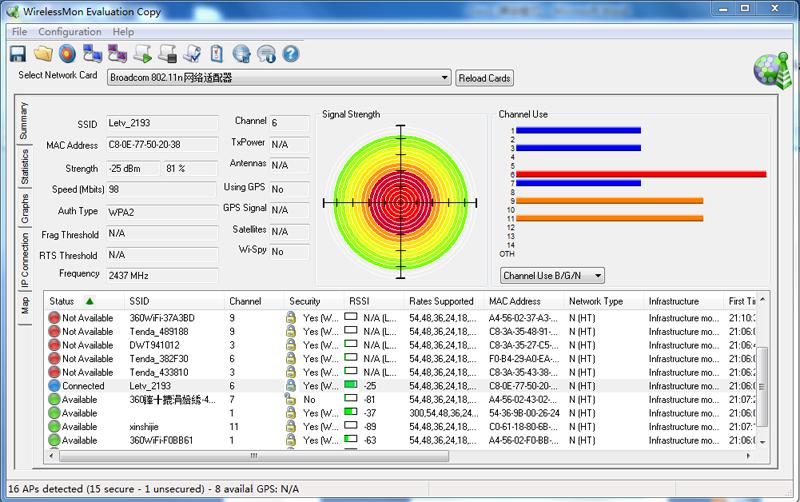The image size is (800, 502).
Task: Open the Select Network Card dropdown
Action: pyautogui.click(x=445, y=78)
